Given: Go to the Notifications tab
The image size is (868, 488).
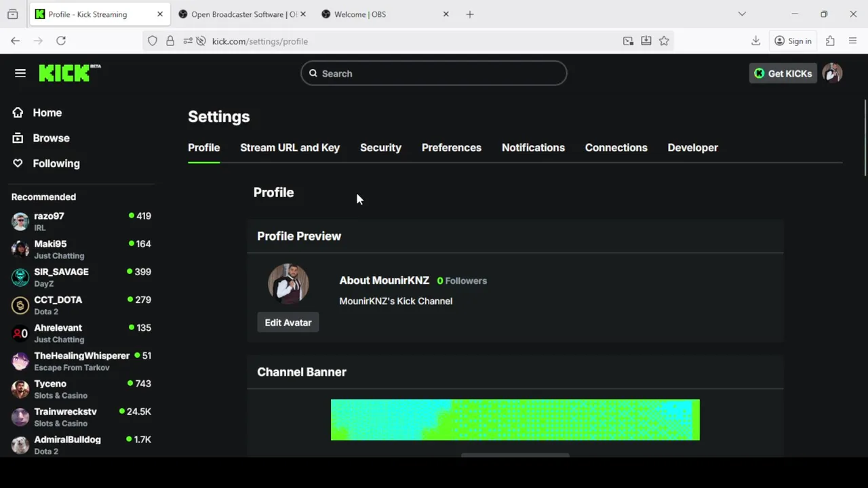Looking at the screenshot, I should click(533, 148).
